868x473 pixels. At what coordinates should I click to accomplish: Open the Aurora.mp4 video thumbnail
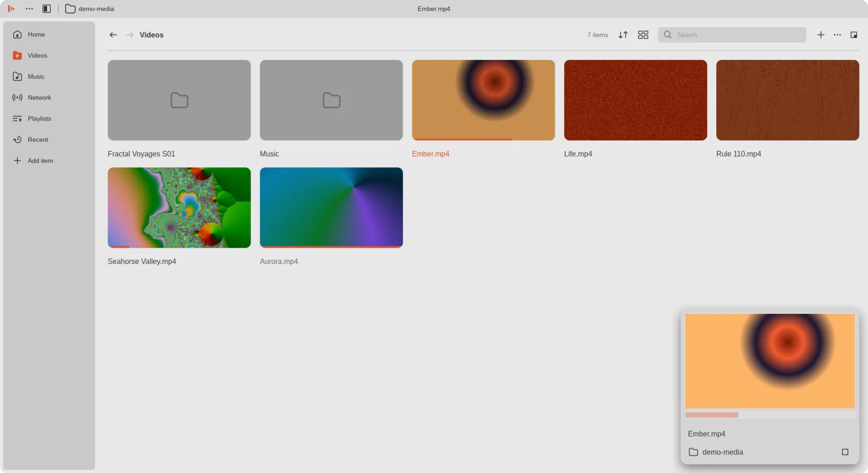click(x=331, y=207)
